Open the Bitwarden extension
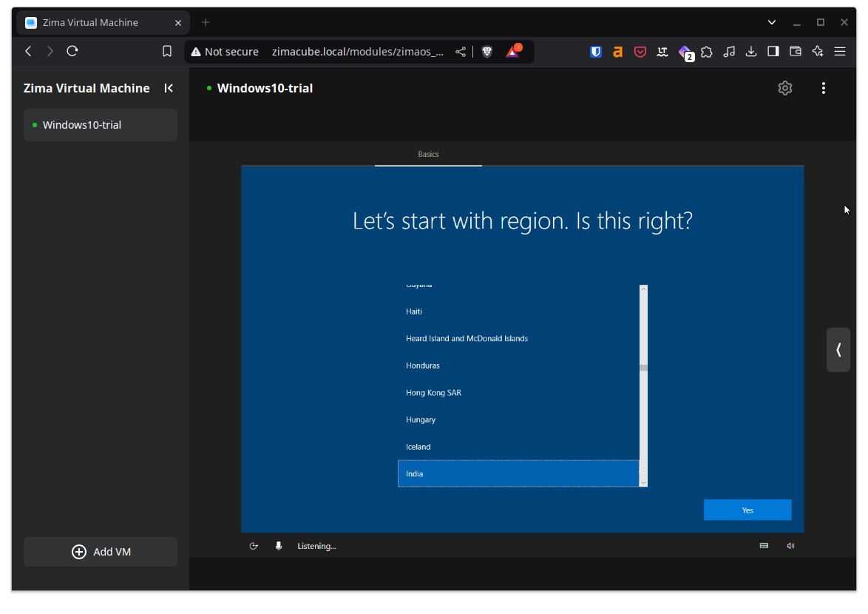868x614 pixels. (596, 52)
